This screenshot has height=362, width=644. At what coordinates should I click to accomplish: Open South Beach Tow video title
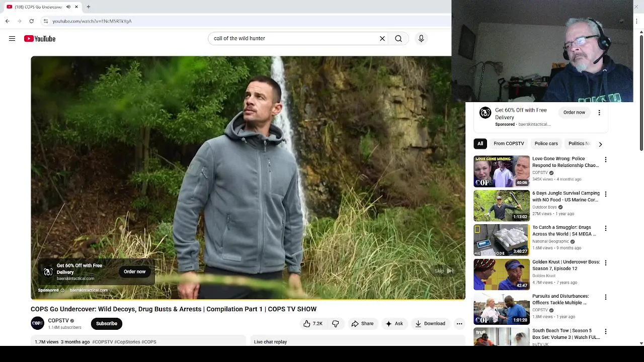pyautogui.click(x=566, y=334)
